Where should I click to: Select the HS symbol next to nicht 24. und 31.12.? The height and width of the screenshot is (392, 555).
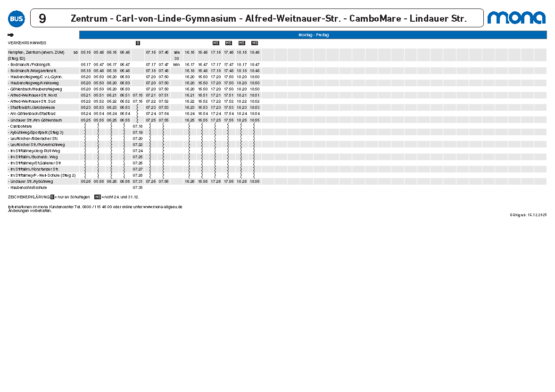click(x=97, y=197)
